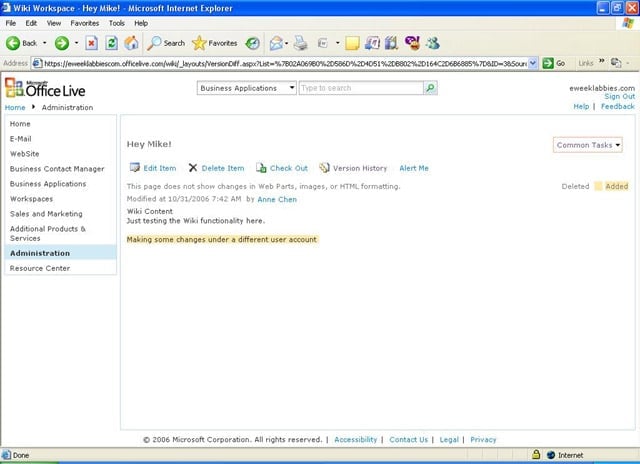Open the View menu
This screenshot has width=640, height=464.
53,23
